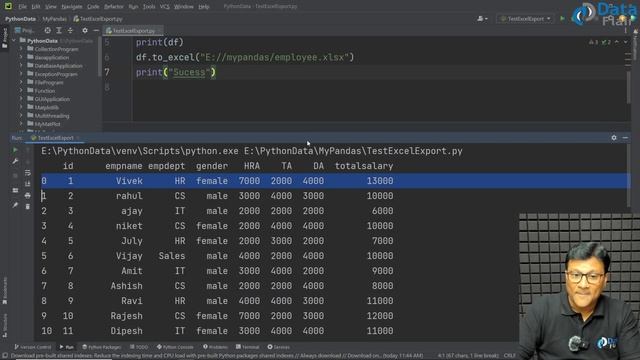
Task: Click the MyMatPlot folder in project tree
Action: [47, 124]
